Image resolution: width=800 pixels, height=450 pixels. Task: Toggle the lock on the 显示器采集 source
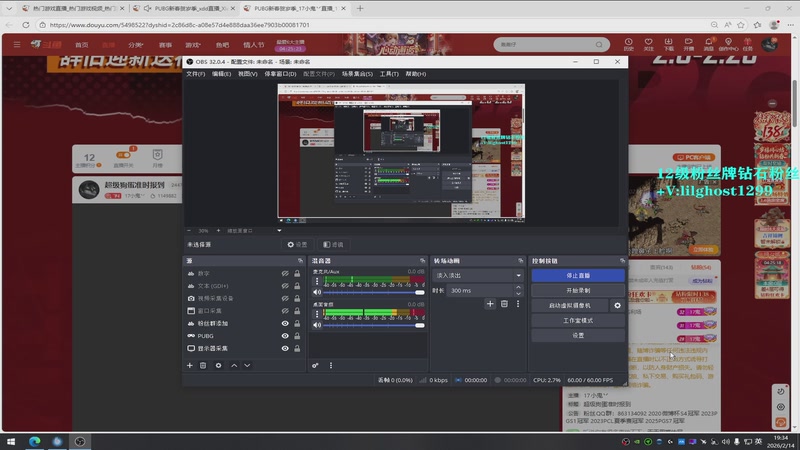[x=297, y=348]
